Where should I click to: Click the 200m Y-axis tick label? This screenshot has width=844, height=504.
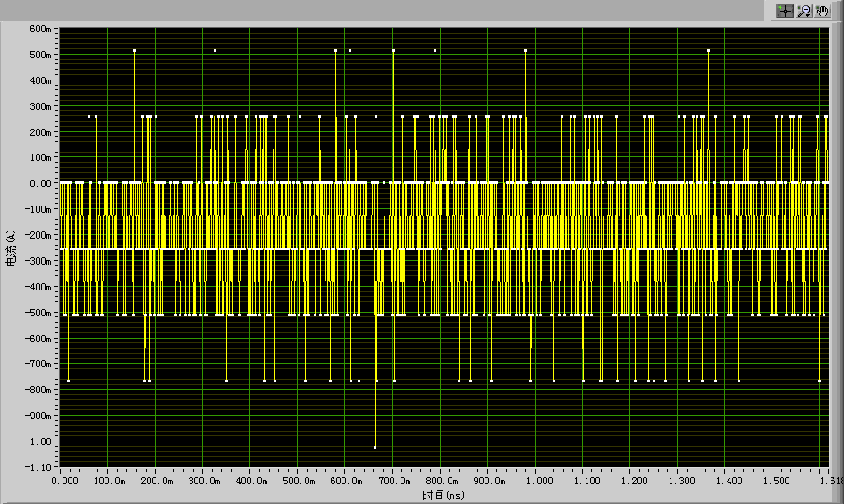pos(40,132)
